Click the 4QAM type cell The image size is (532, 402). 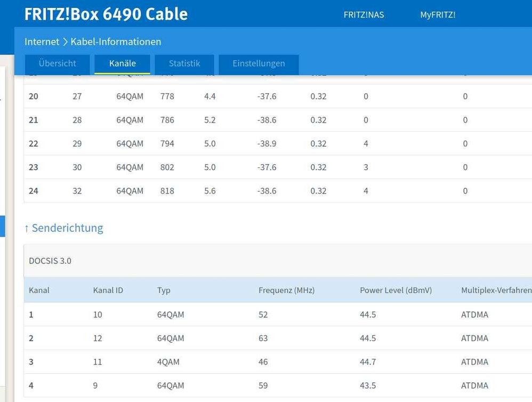[x=168, y=363]
